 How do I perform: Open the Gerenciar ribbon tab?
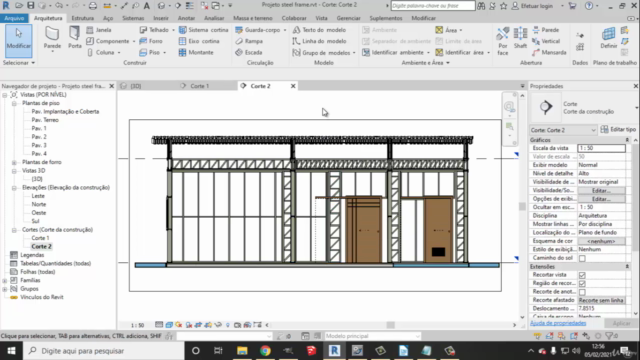(348, 18)
